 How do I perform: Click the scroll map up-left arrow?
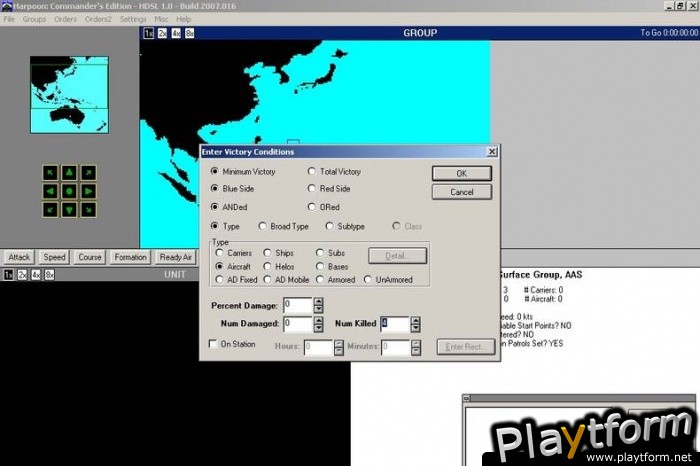[50, 173]
